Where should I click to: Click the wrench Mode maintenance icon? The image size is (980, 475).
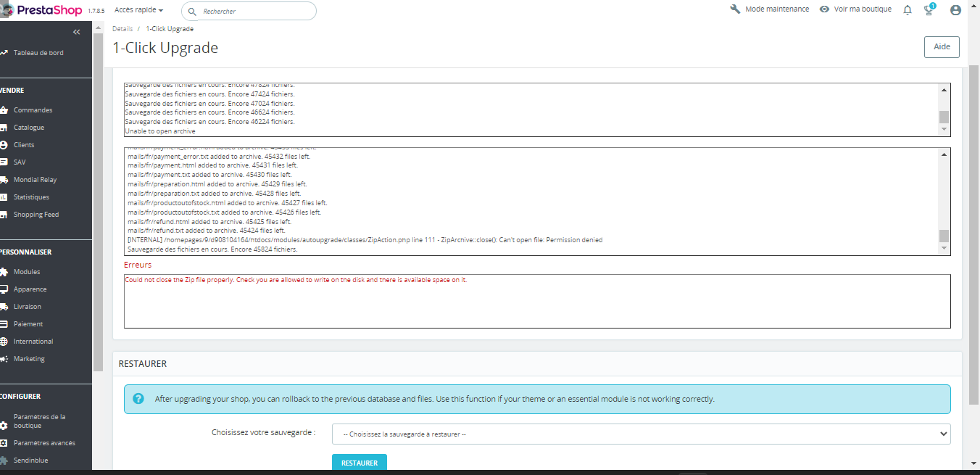tap(735, 9)
